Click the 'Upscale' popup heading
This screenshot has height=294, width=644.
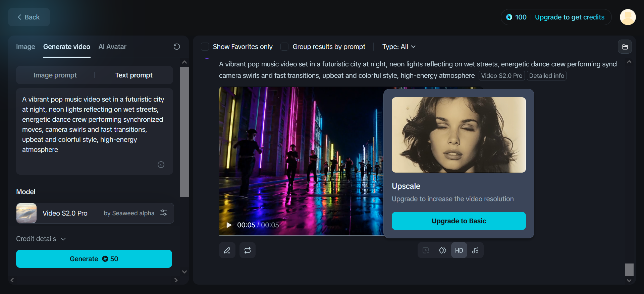pos(406,186)
